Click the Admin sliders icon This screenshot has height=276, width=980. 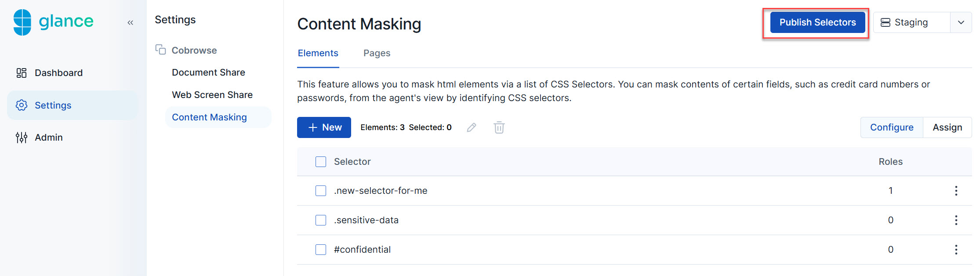coord(22,138)
